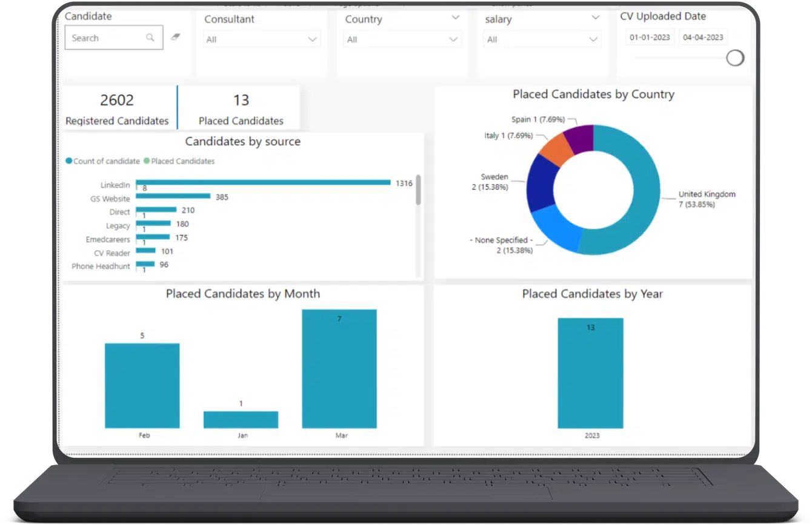Click the 01-01-2023 start date field
The width and height of the screenshot is (812, 525).
650,38
